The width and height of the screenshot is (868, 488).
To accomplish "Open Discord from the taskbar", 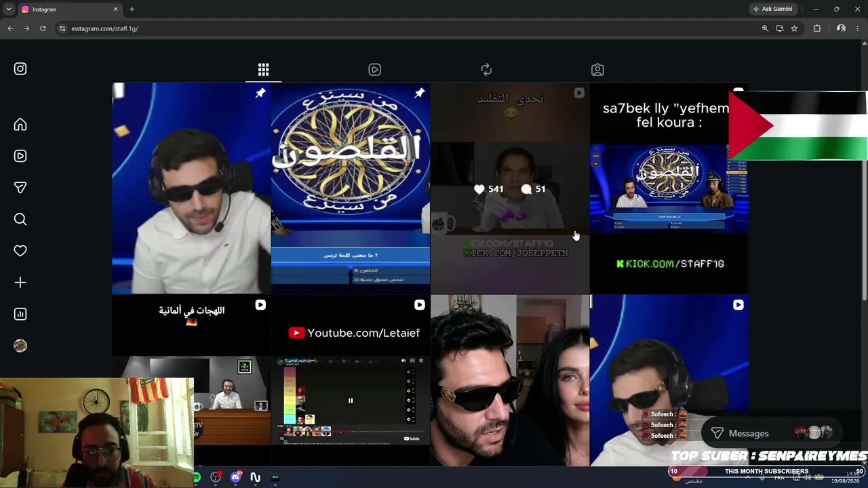I will pos(235,478).
